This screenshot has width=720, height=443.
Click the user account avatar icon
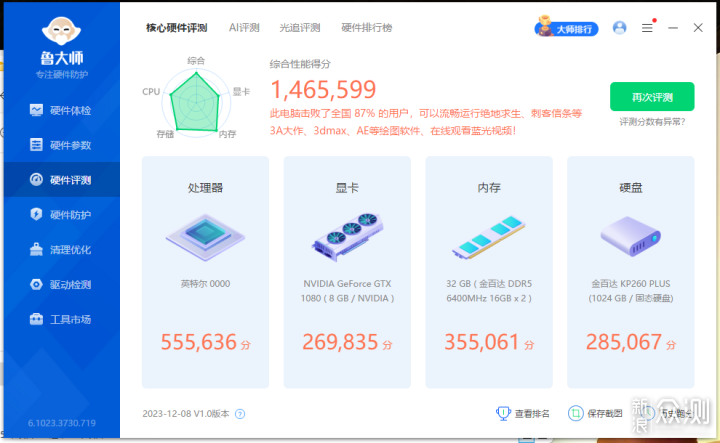(x=619, y=28)
